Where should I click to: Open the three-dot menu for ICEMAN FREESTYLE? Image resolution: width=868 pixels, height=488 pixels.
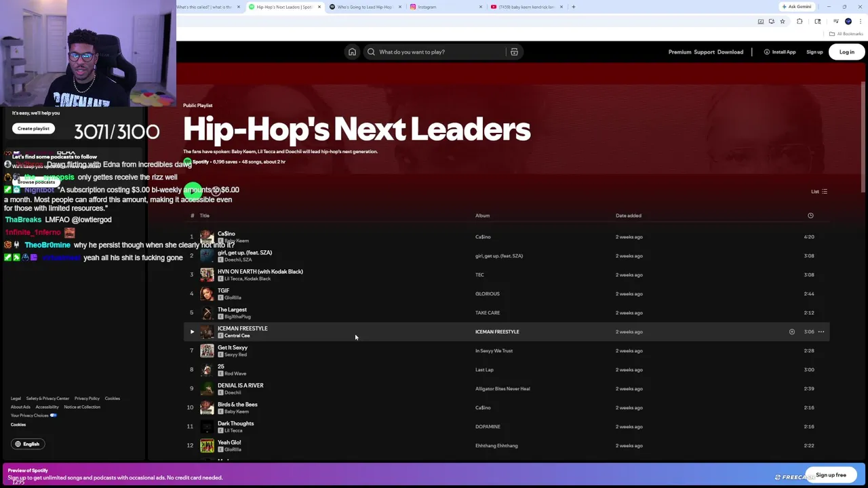tap(821, 332)
